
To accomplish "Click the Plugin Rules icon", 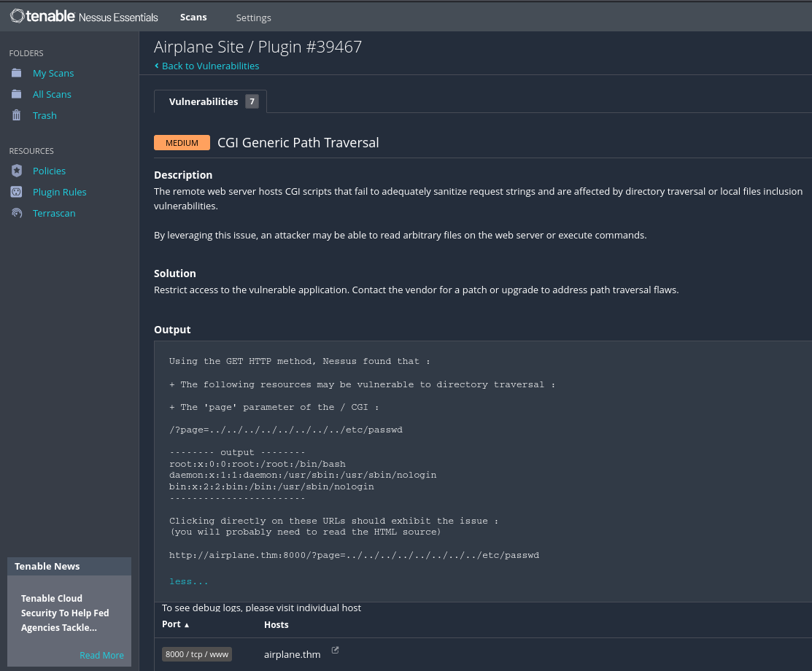I will pyautogui.click(x=17, y=192).
